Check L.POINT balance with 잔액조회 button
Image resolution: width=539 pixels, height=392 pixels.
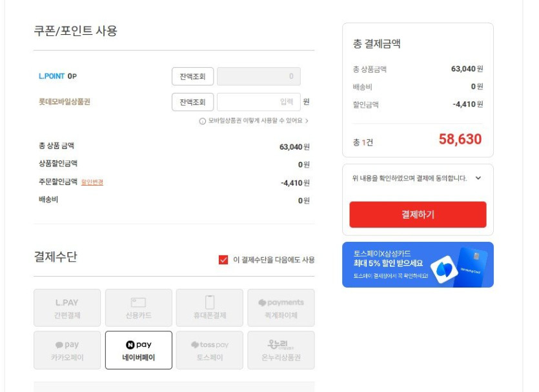tap(192, 76)
